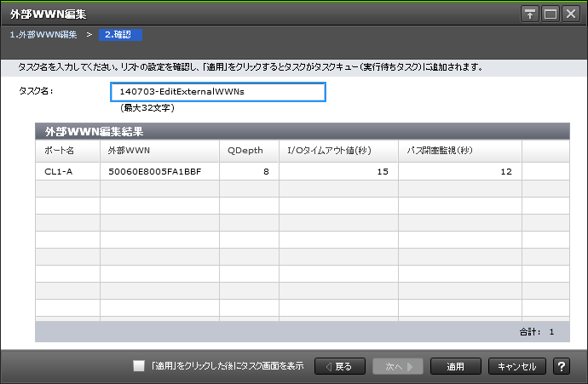
Task: Click the (最大32文字) hint text
Action: (x=147, y=108)
